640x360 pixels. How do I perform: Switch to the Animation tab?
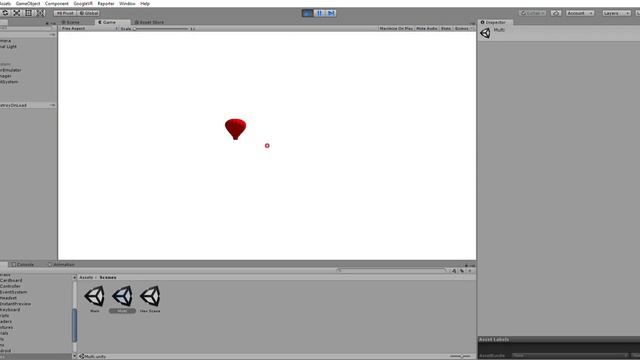pos(61,264)
